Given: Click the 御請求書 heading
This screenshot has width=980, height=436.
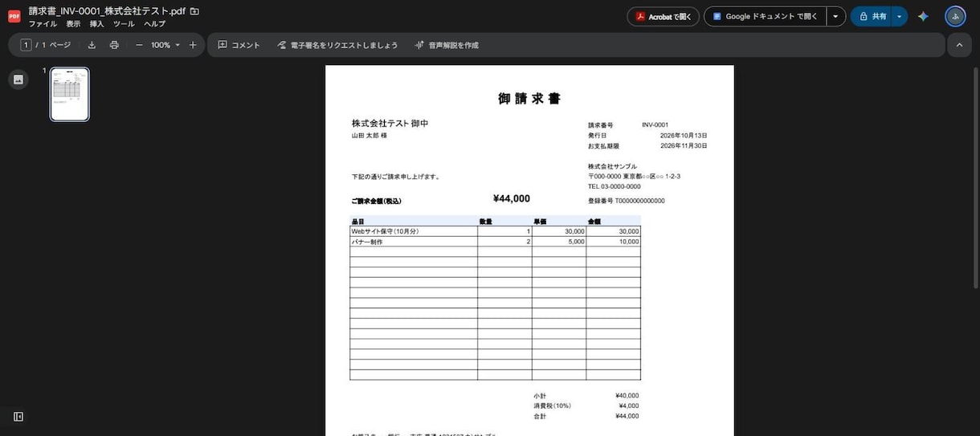Looking at the screenshot, I should point(529,99).
